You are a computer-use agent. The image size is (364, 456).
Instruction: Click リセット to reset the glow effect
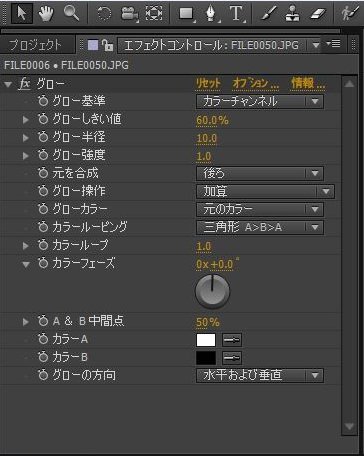[x=208, y=83]
